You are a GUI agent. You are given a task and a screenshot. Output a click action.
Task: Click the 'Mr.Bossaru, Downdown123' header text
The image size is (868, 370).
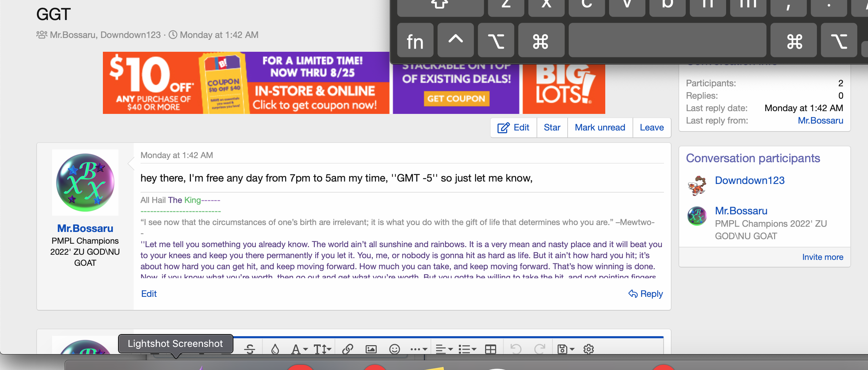point(105,35)
